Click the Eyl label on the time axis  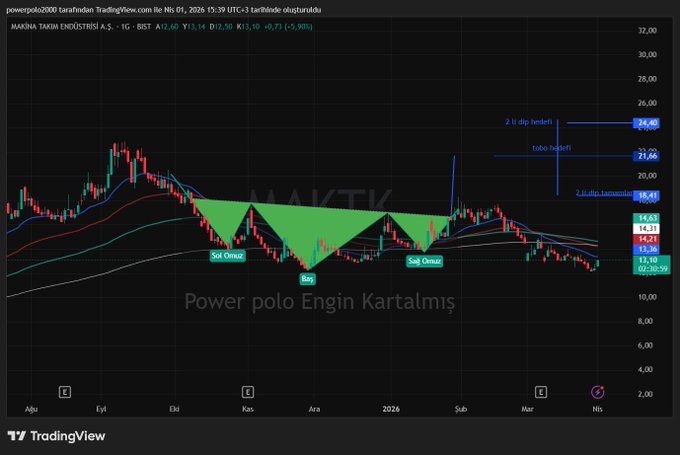101,409
